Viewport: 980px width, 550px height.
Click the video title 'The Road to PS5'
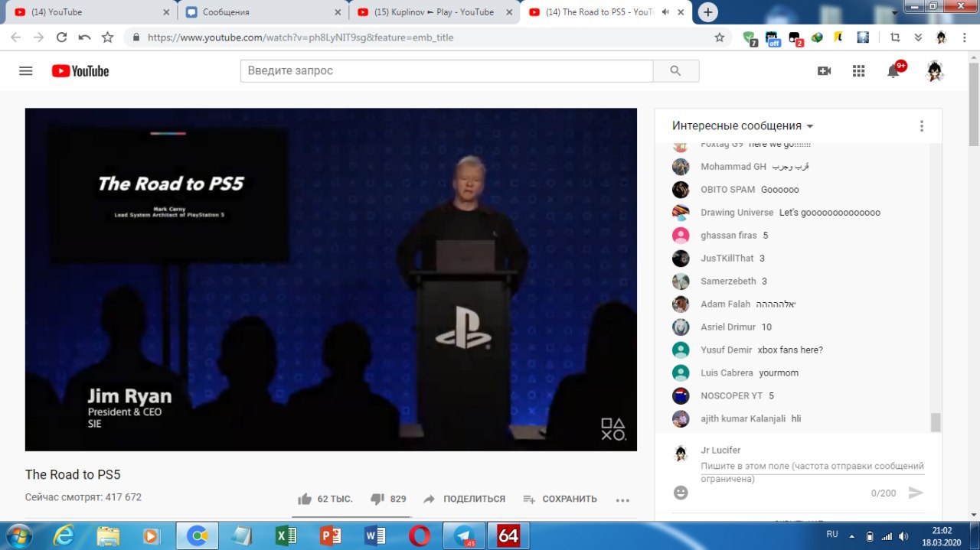point(73,474)
